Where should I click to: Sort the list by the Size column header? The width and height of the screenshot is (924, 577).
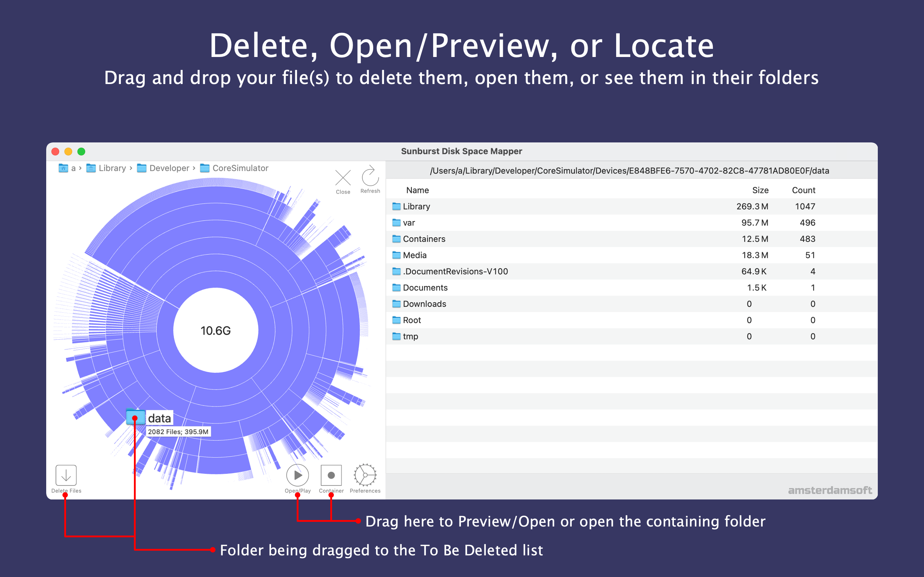click(760, 190)
